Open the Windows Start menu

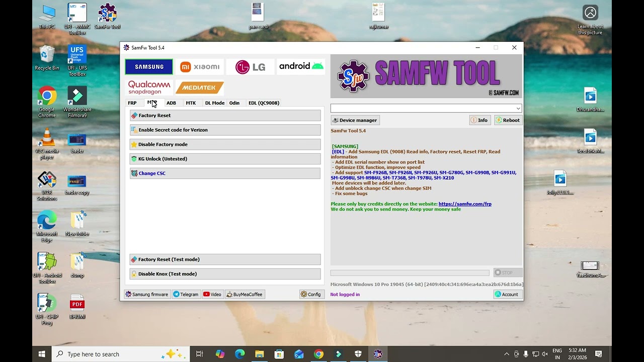pos(42,354)
